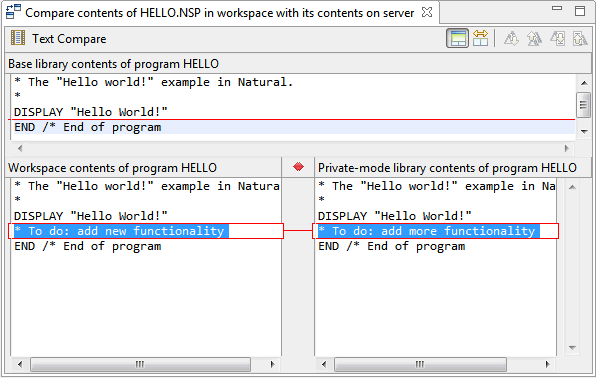Image resolution: width=596 pixels, height=378 pixels.
Task: Click the scroll left arrow in Base library pane
Action: point(20,148)
